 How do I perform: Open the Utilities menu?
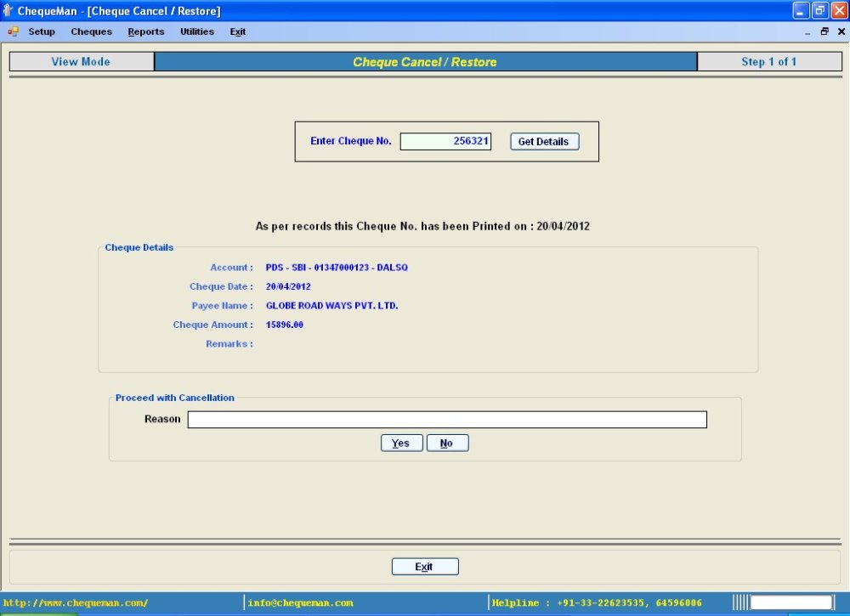(x=196, y=31)
